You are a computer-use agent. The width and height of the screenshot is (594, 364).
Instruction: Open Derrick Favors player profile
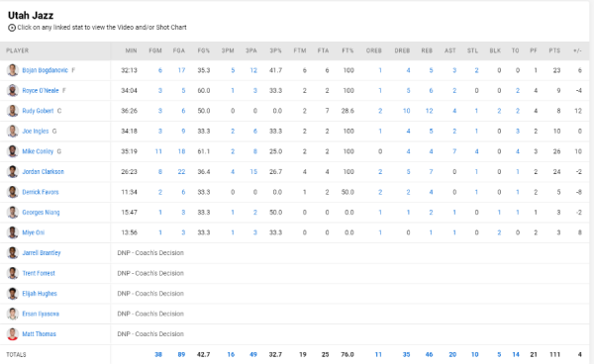[x=41, y=192]
